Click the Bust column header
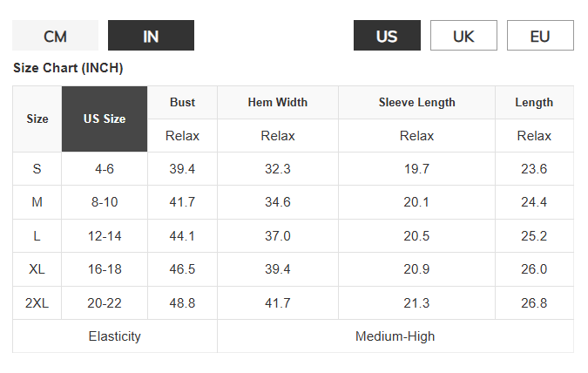The height and width of the screenshot is (373, 588). [182, 103]
